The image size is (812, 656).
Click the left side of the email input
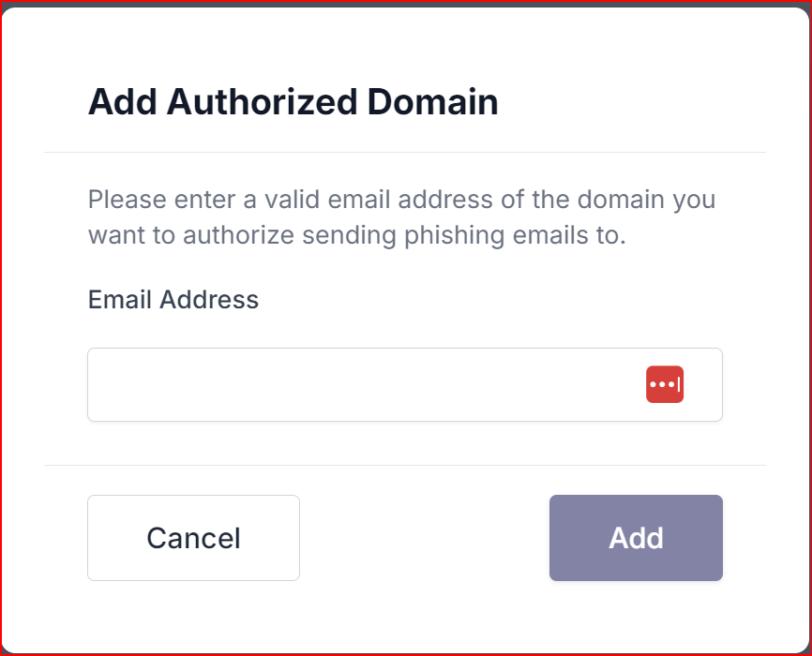tap(207, 384)
